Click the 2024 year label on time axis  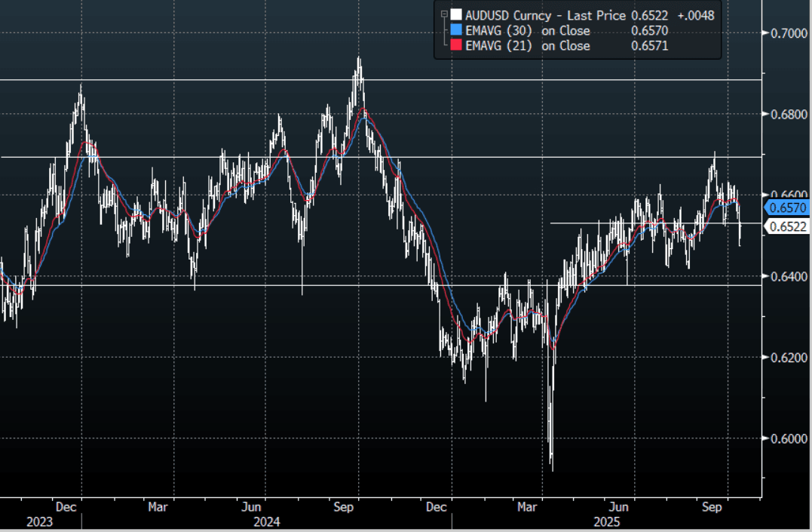(267, 521)
